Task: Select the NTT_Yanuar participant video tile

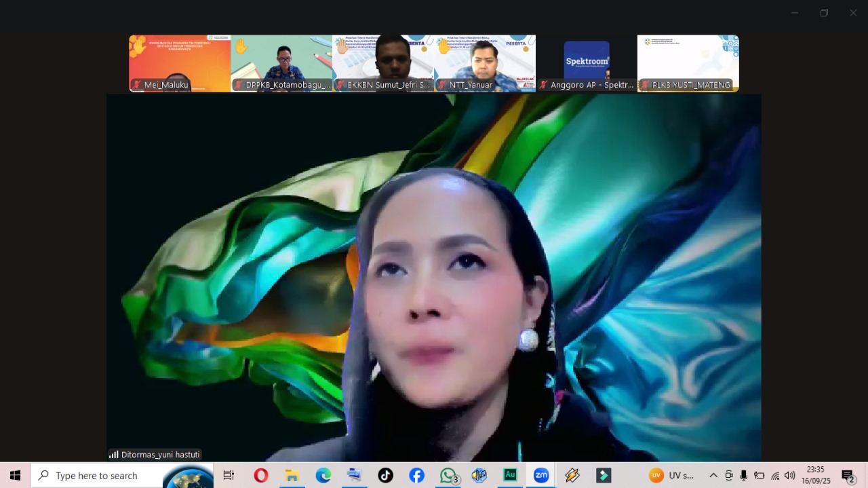Action: point(485,63)
